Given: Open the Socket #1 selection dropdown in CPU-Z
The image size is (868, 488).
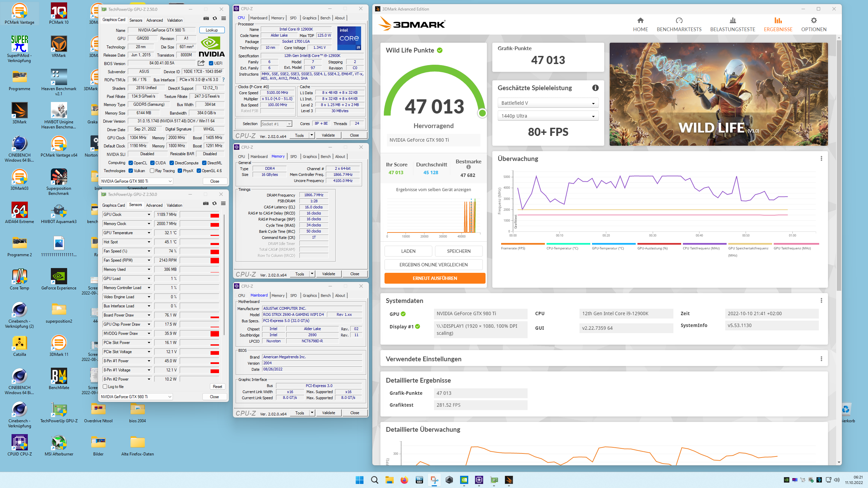Looking at the screenshot, I should (x=276, y=124).
